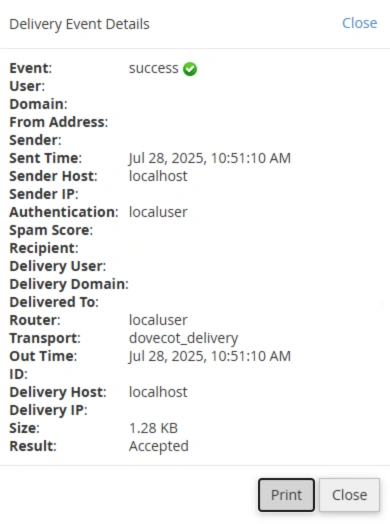Screen dimensions: 390x524
Task: Click the Recipient label
Action: 44,248
